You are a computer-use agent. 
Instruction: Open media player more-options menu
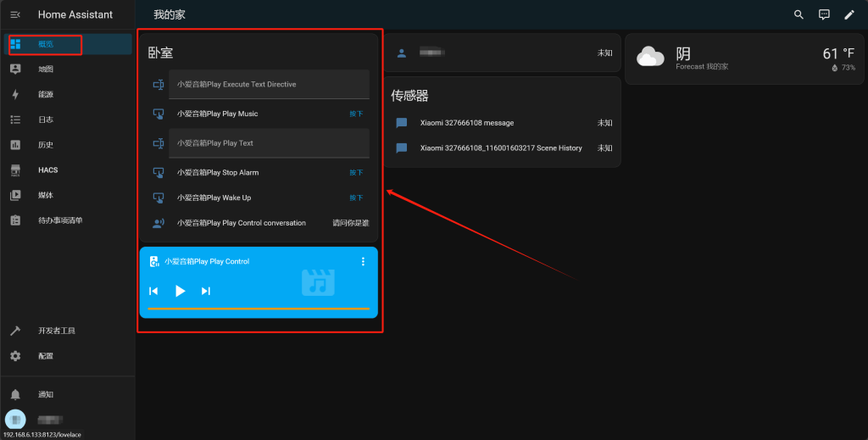(x=363, y=261)
